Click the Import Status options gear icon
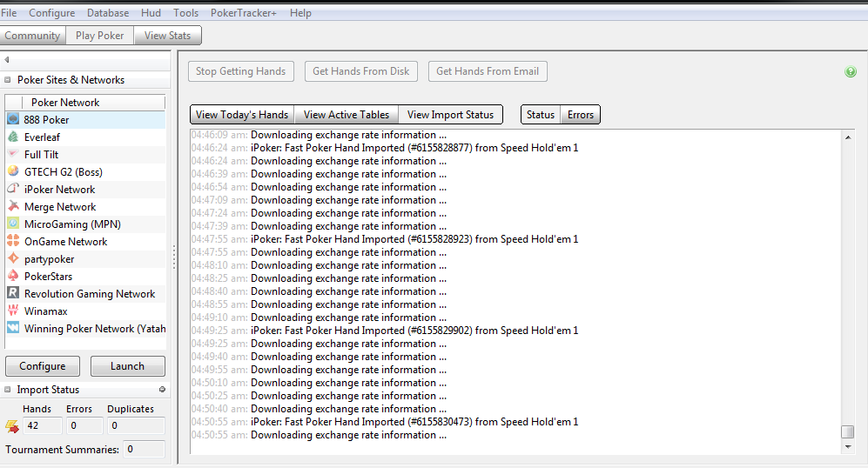The height and width of the screenshot is (468, 868). coord(162,390)
